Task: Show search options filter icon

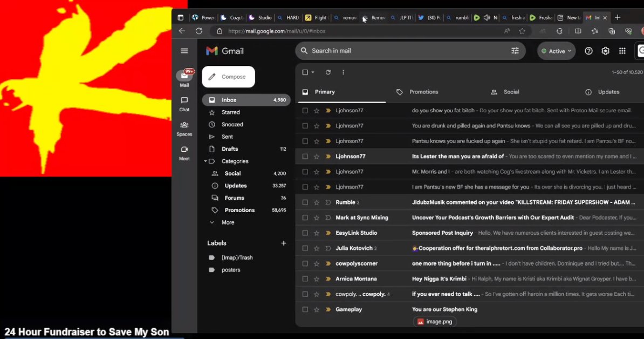Action: pos(515,51)
